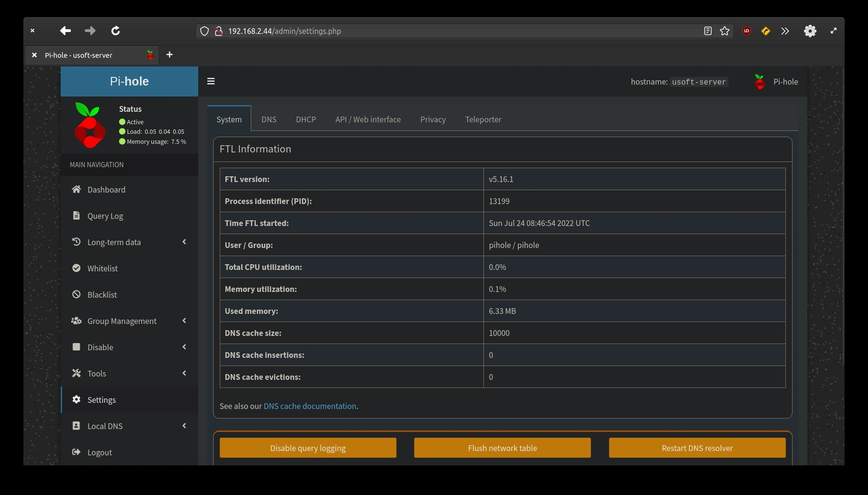Click the Logout menu label
Viewport: 868px width, 495px height.
[99, 452]
